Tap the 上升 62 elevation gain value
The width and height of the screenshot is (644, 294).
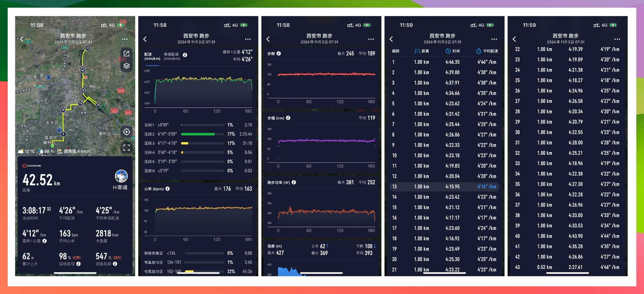click(320, 246)
